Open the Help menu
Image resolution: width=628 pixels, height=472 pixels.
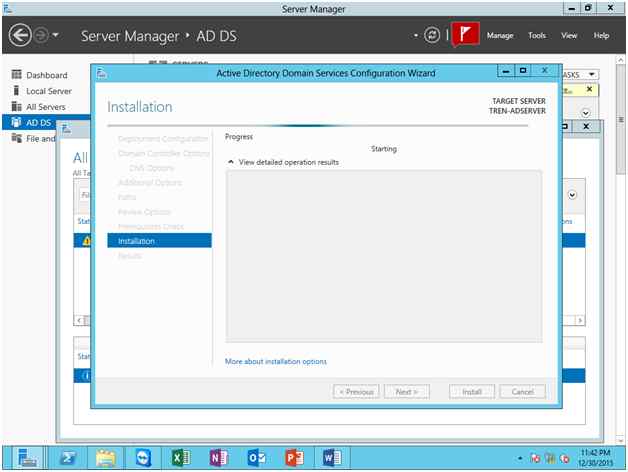tap(601, 36)
